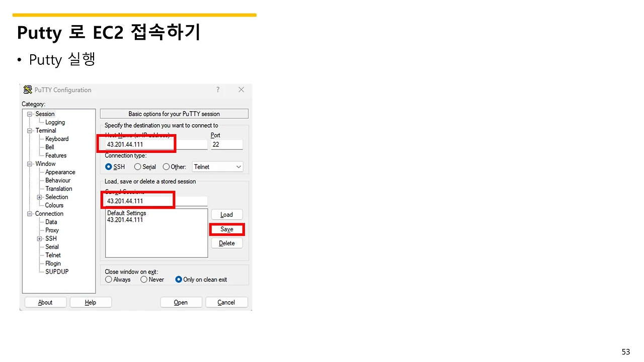
Task: Click the question mark help icon
Action: coord(217,89)
